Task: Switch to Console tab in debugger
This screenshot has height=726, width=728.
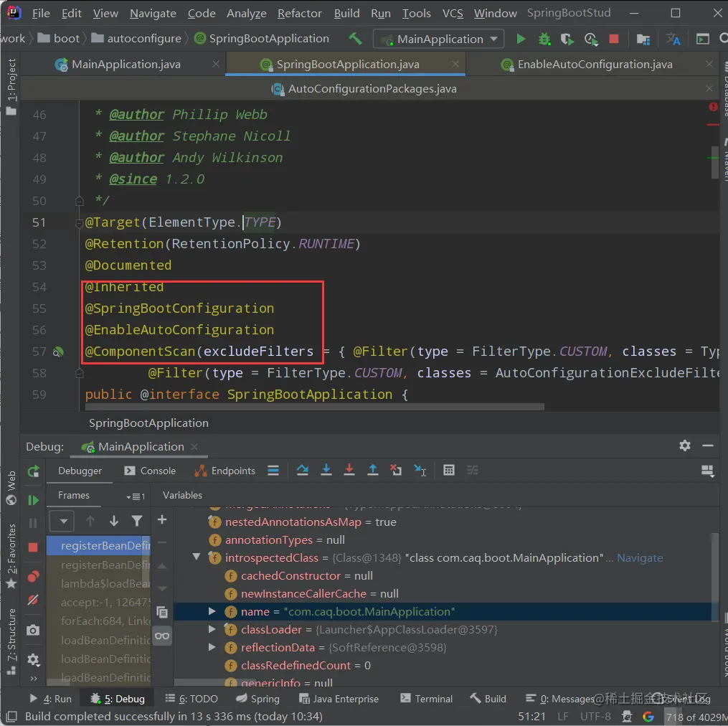Action: tap(150, 471)
